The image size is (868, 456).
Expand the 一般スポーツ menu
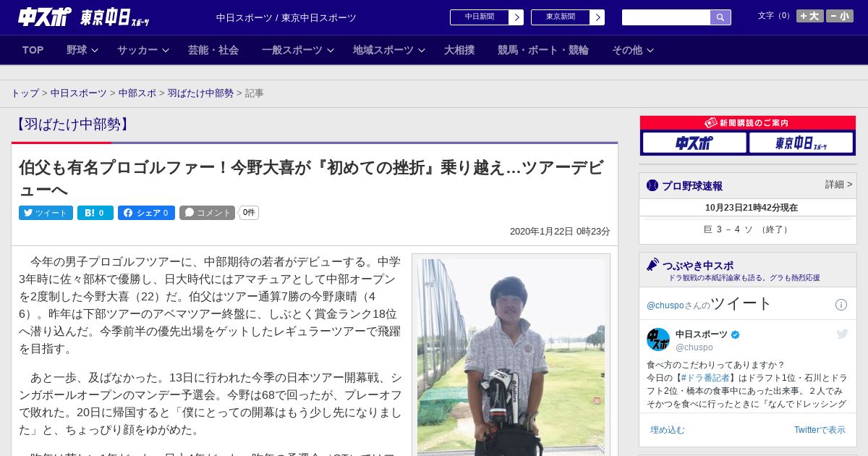[298, 50]
